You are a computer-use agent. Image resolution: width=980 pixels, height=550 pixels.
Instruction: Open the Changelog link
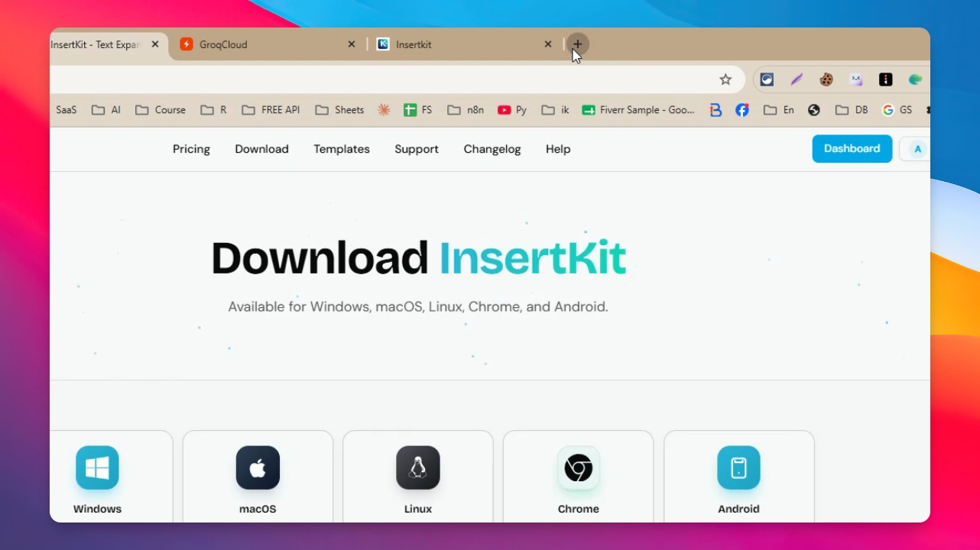click(x=492, y=149)
